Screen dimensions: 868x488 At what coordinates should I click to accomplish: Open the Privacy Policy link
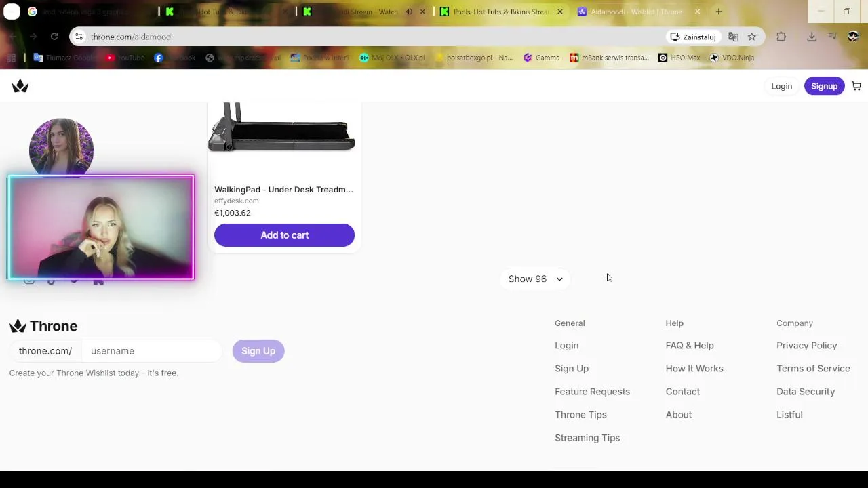point(807,346)
